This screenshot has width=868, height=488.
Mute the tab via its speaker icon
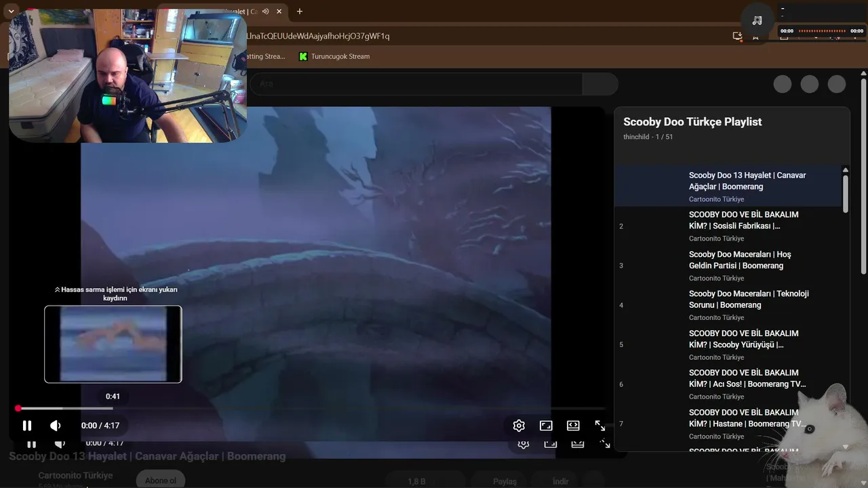coord(266,12)
